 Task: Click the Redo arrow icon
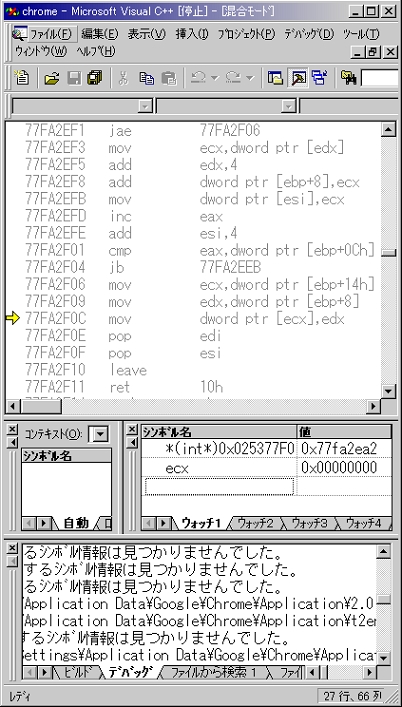tap(233, 78)
